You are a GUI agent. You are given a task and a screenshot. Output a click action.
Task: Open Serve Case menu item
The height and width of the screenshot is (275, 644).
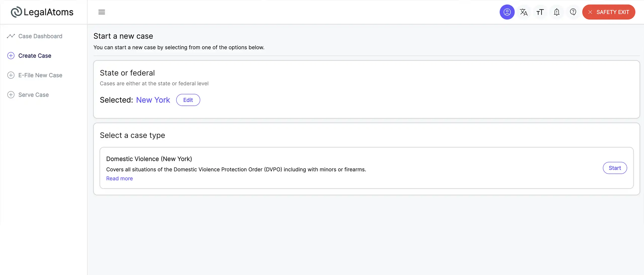pos(33,95)
